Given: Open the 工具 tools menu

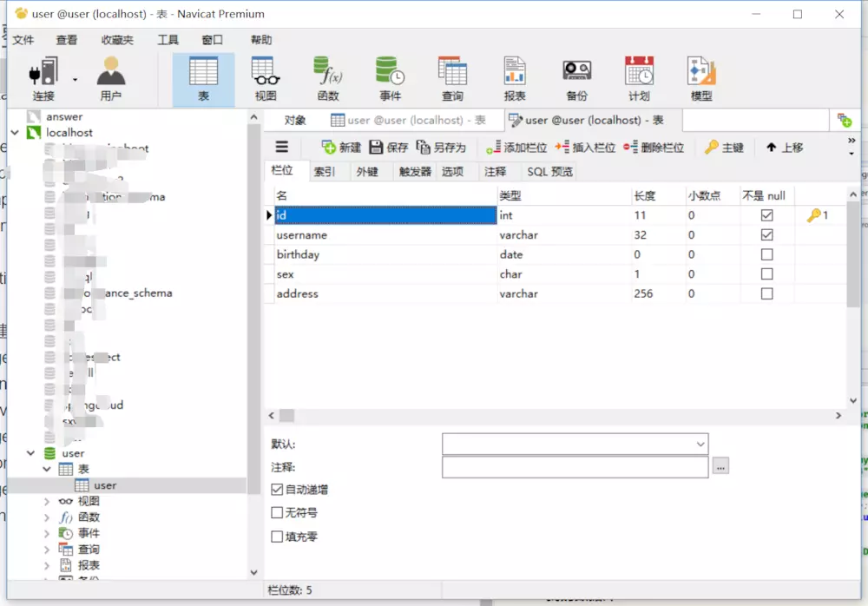Looking at the screenshot, I should pos(168,40).
